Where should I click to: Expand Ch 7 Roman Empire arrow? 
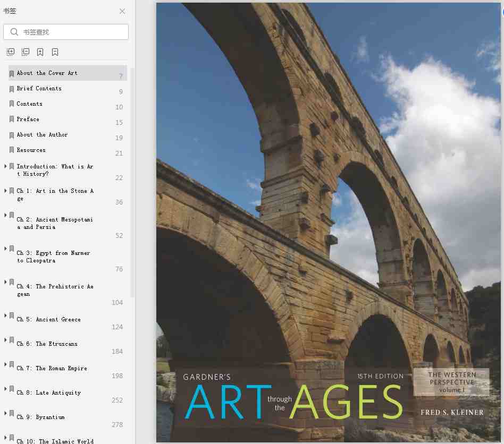click(5, 364)
